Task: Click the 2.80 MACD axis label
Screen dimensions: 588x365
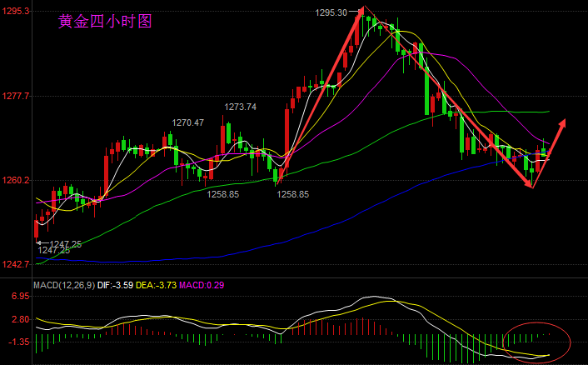Action: 21,320
